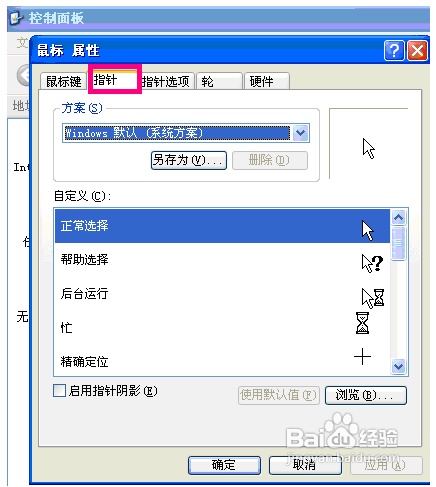
Task: Click the Windows 默认 scheme combo box
Action: [x=186, y=133]
